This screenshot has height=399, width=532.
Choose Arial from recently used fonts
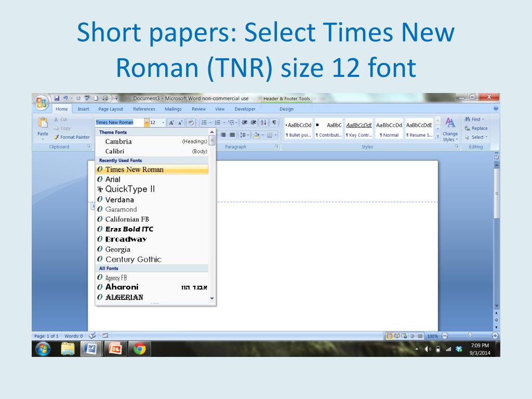coord(152,179)
